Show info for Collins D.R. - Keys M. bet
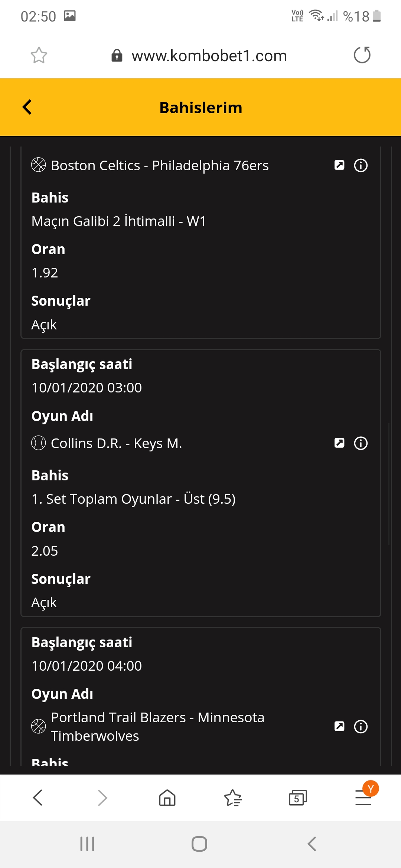 (361, 443)
